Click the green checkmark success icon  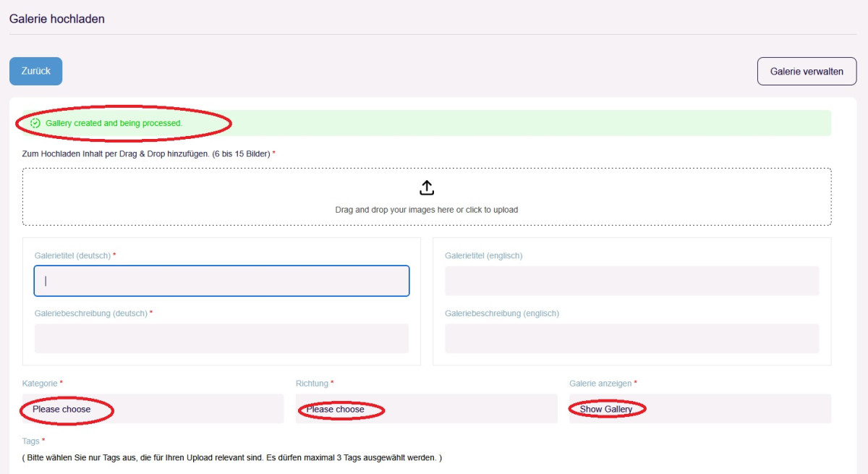click(35, 124)
